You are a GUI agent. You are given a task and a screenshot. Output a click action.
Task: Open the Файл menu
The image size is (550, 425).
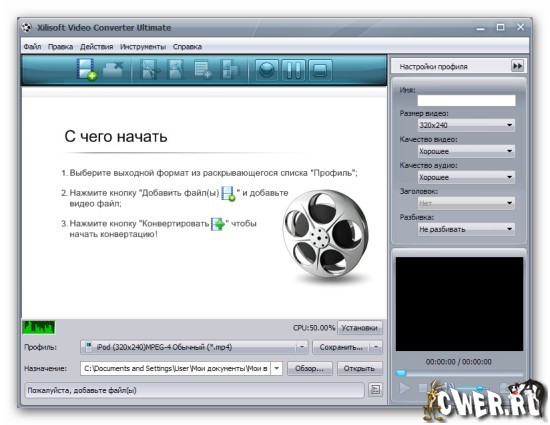(x=32, y=47)
